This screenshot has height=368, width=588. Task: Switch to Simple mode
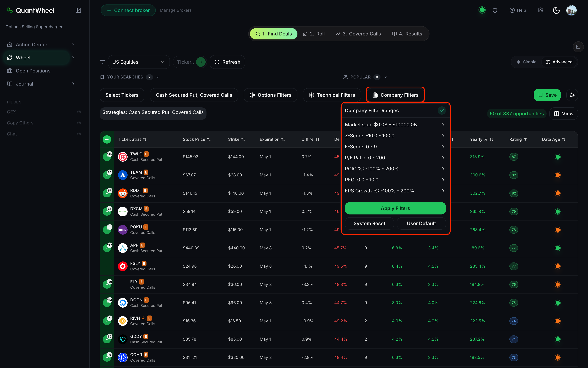[x=526, y=62]
